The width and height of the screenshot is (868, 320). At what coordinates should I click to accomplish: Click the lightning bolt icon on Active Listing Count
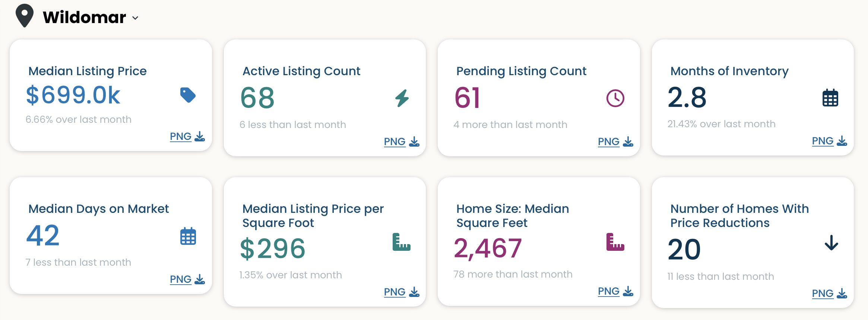pos(402,98)
